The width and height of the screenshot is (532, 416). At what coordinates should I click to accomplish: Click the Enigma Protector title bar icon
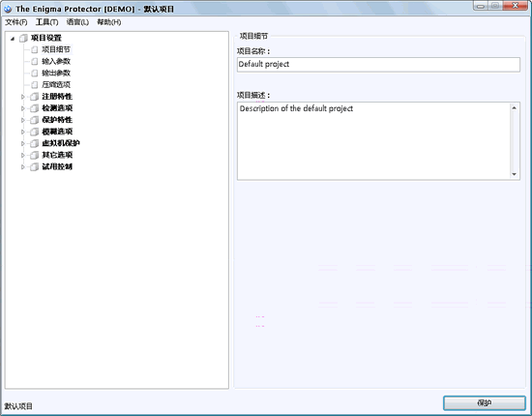click(x=8, y=9)
